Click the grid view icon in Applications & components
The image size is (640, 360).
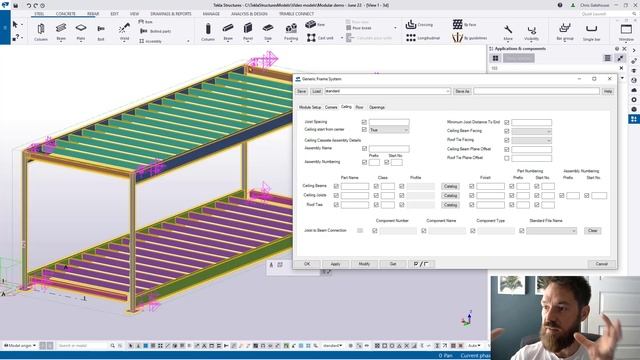coord(496,58)
